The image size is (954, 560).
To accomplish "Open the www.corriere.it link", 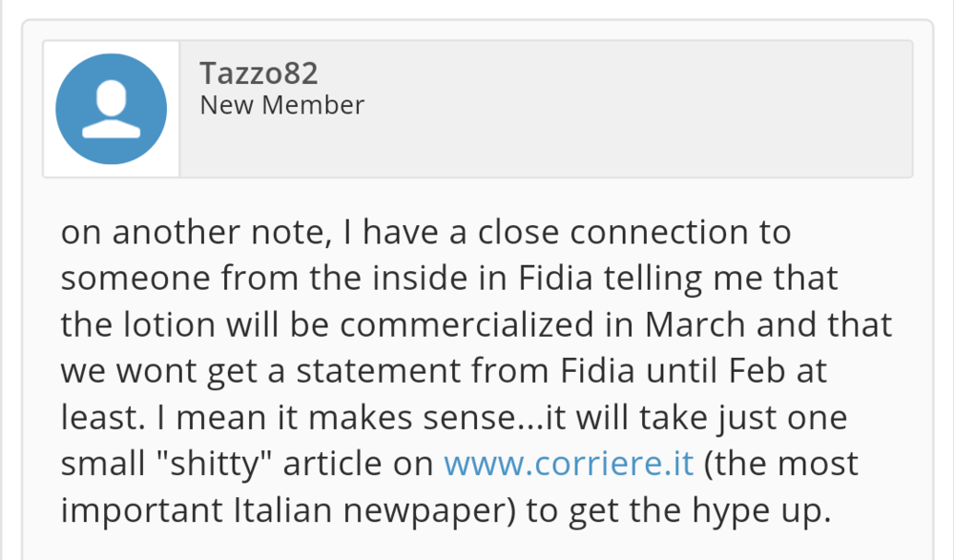I will (x=569, y=464).
